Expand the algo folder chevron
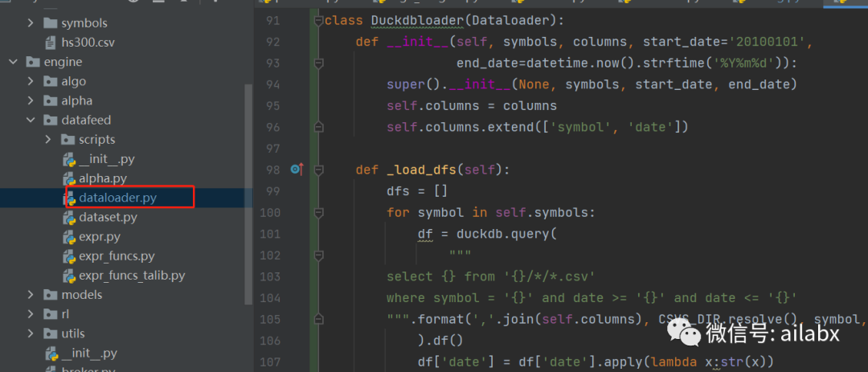Viewport: 868px width, 372px height. click(31, 81)
